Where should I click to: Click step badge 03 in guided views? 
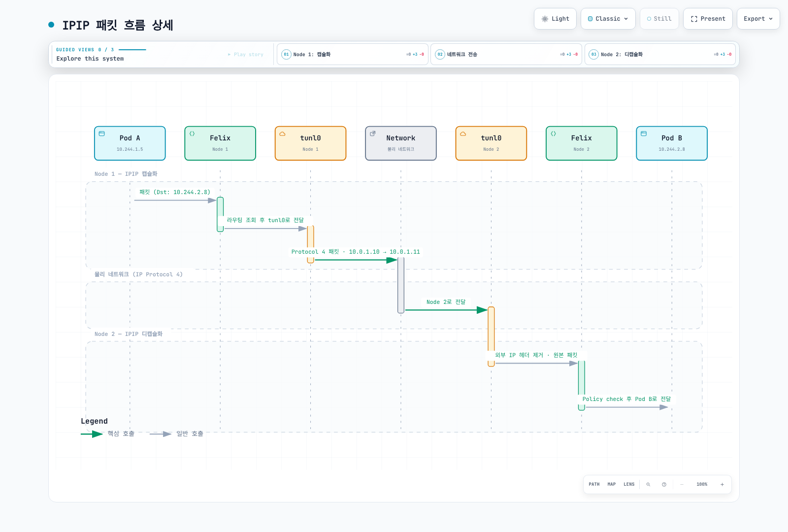click(594, 54)
